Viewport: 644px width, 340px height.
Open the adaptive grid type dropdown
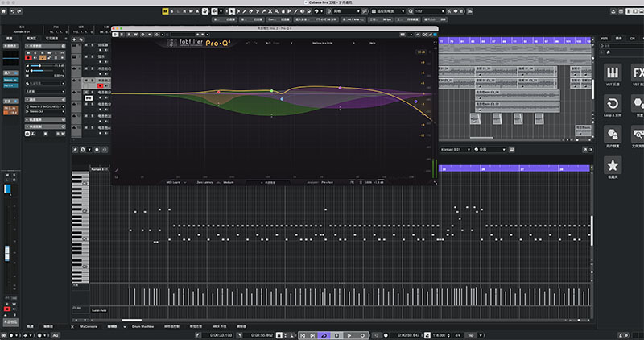pyautogui.click(x=388, y=11)
